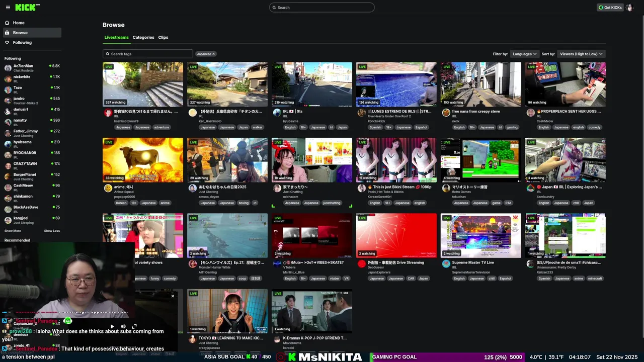
Task: Close the mini player popup
Action: (x=173, y=296)
